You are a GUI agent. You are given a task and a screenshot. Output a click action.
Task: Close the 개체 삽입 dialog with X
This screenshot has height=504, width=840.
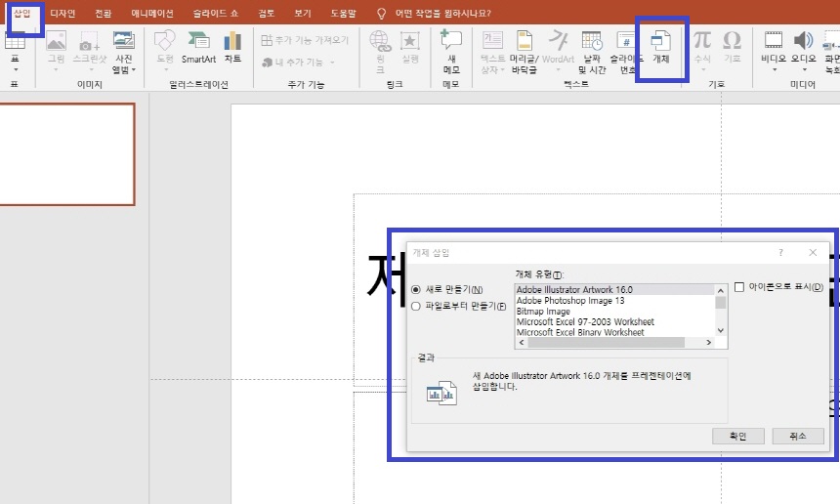pos(813,252)
